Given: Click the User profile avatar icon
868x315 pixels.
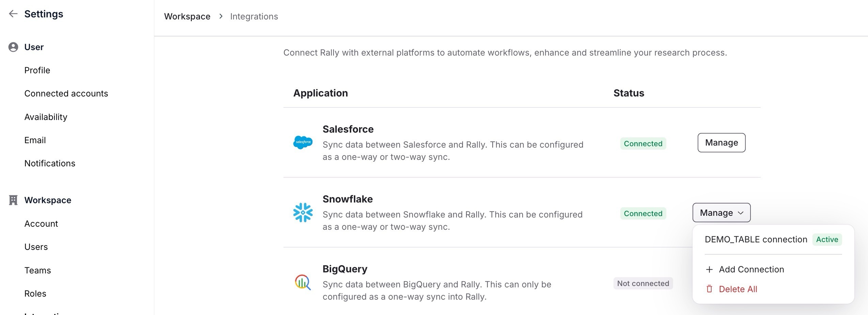Looking at the screenshot, I should tap(13, 47).
